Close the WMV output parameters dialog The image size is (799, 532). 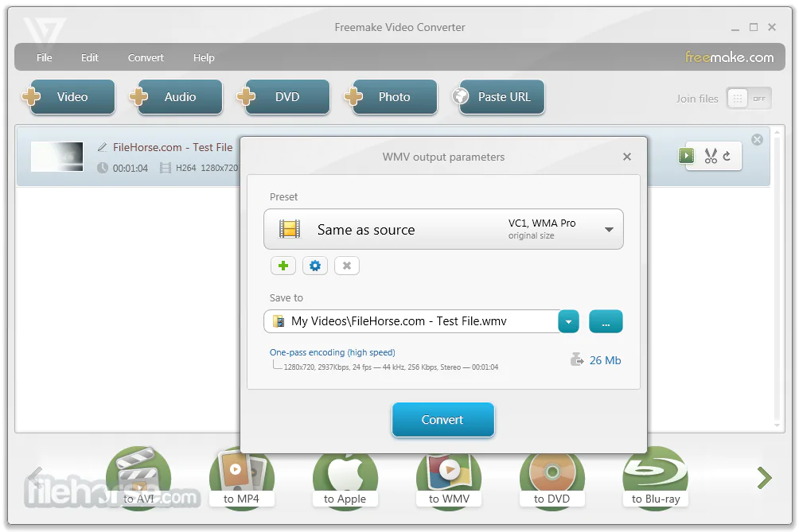[627, 157]
